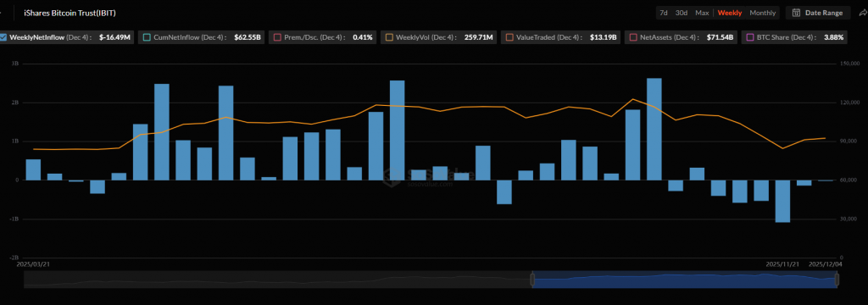Click the 120,000 right axis label
868x305 pixels.
[849, 103]
